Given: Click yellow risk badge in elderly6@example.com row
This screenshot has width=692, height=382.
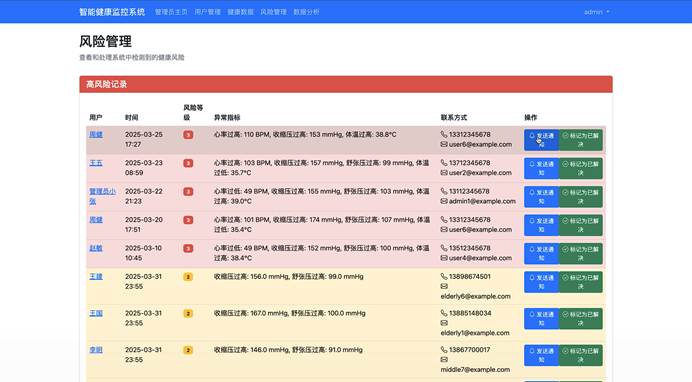Looking at the screenshot, I should click(x=188, y=277).
